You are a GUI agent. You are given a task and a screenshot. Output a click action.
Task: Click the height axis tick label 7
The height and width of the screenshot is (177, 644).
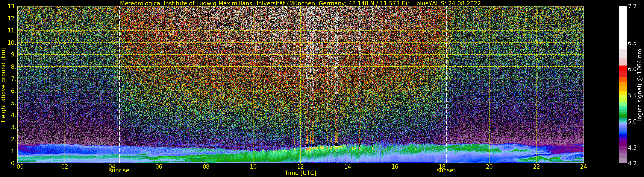14,79
